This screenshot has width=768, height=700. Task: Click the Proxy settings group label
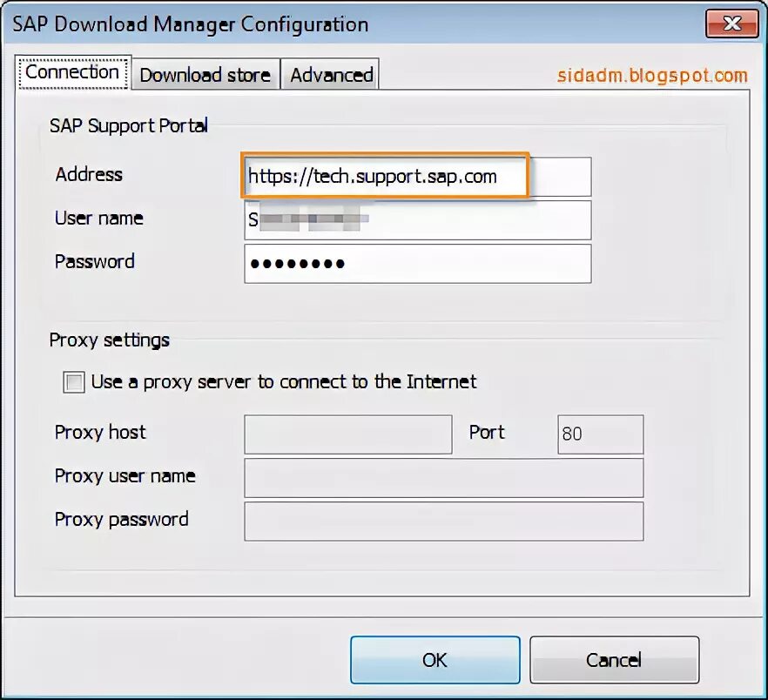(109, 340)
